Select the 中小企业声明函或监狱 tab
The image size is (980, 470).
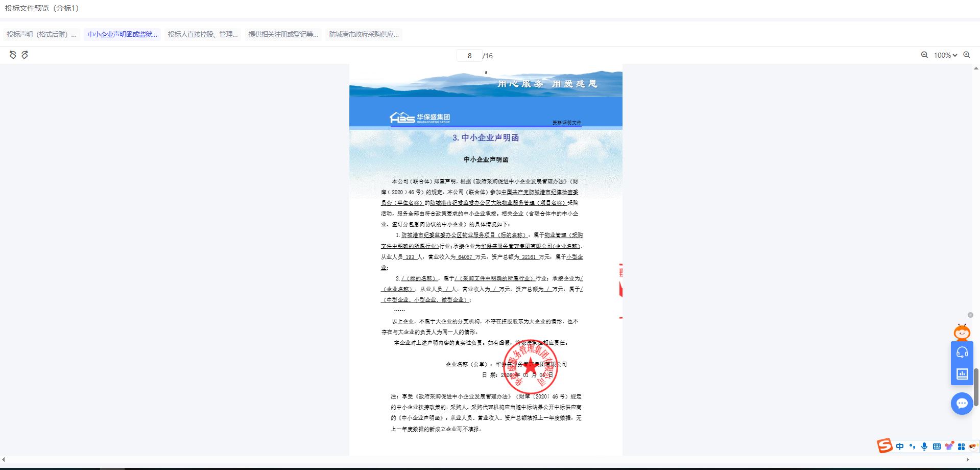tap(122, 34)
